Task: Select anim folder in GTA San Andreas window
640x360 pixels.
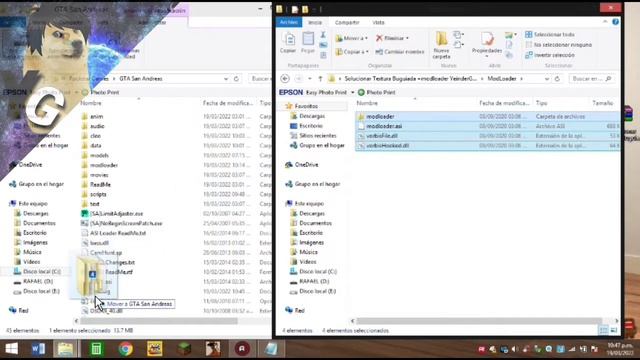Action: point(96,117)
